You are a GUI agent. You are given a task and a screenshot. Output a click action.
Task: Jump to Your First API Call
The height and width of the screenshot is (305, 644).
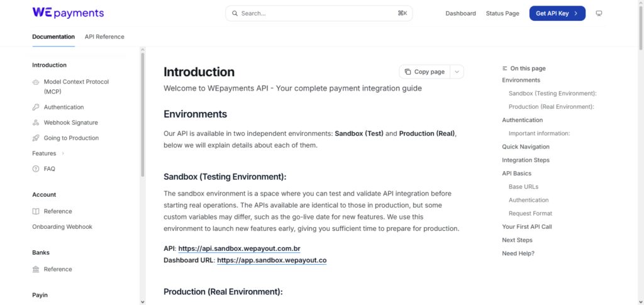pyautogui.click(x=526, y=226)
